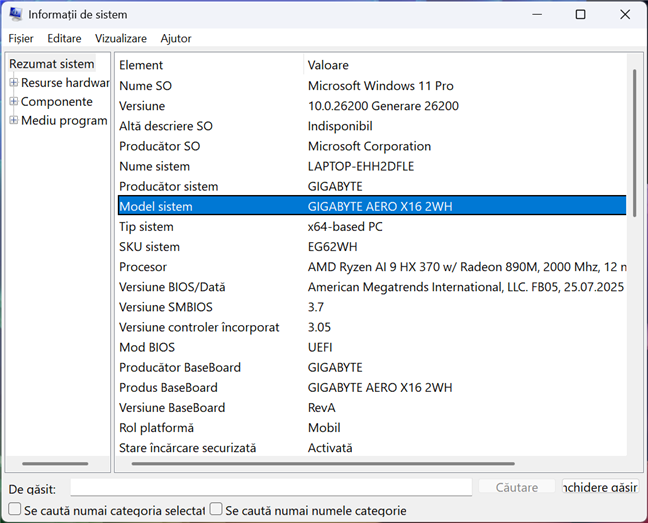Click the value UEFI
The image size is (648, 523).
point(320,347)
